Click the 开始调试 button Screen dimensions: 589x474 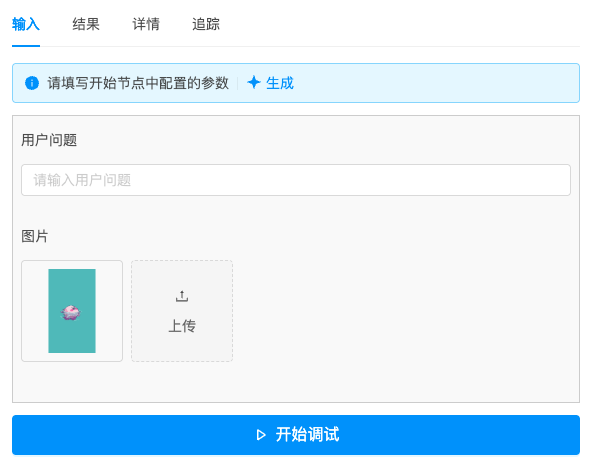pyautogui.click(x=296, y=435)
